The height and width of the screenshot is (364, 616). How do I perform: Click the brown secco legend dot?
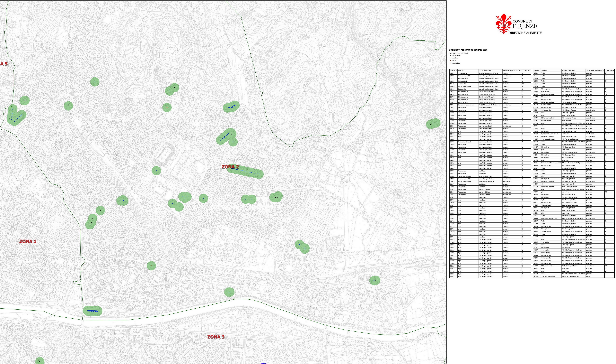point(451,61)
